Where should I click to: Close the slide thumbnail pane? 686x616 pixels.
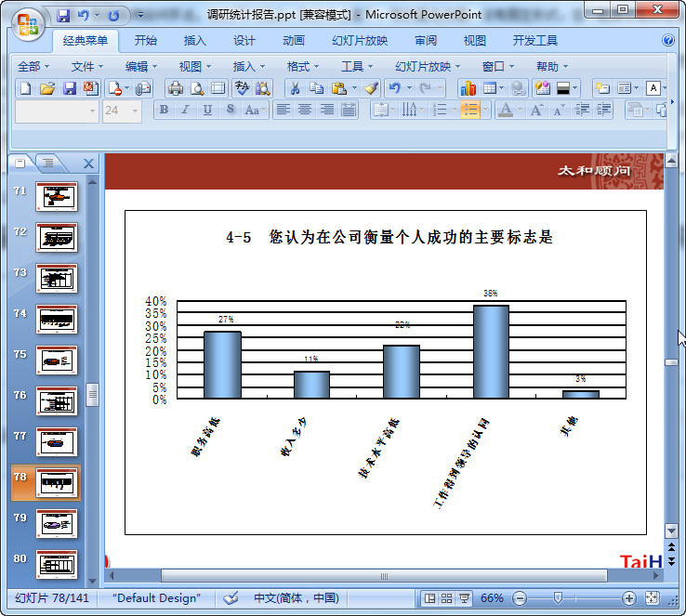(x=89, y=164)
